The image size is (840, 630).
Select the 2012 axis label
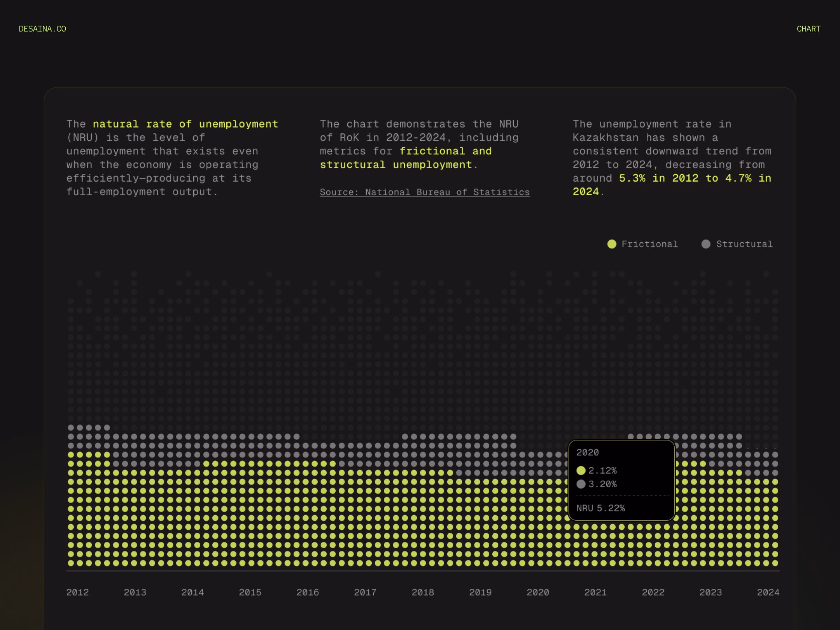click(77, 592)
